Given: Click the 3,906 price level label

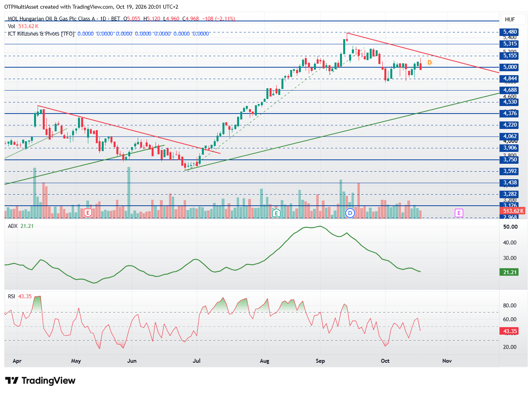Looking at the screenshot, I should tap(510, 148).
